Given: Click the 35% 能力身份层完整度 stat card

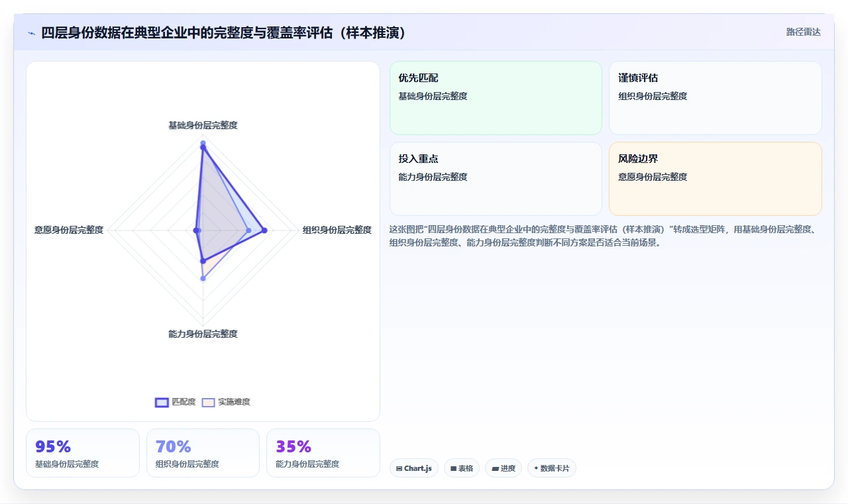Looking at the screenshot, I should 323,453.
